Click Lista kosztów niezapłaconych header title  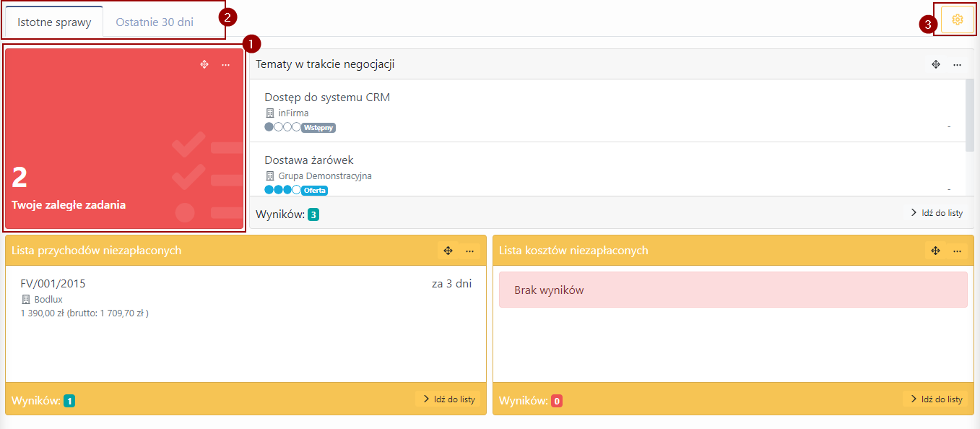tap(573, 251)
